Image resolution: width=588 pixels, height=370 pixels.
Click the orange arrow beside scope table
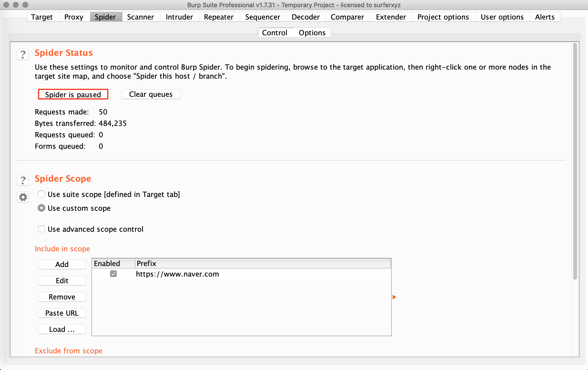(394, 297)
